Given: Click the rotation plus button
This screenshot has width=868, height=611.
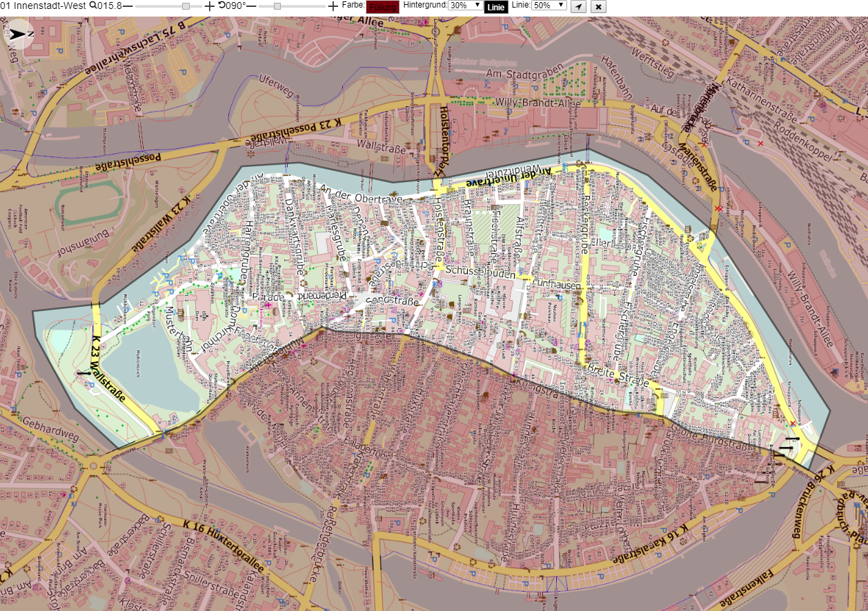Looking at the screenshot, I should (x=333, y=6).
